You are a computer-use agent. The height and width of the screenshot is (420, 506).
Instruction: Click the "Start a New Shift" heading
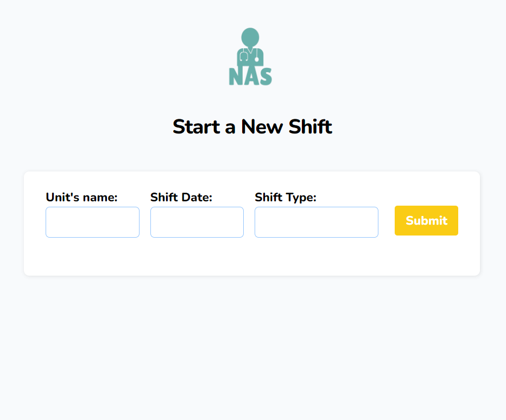point(252,126)
